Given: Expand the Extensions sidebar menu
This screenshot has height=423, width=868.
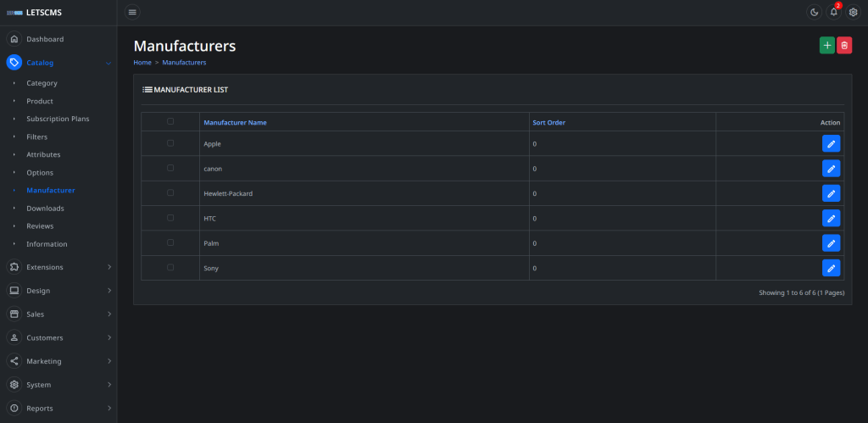Looking at the screenshot, I should [58, 267].
